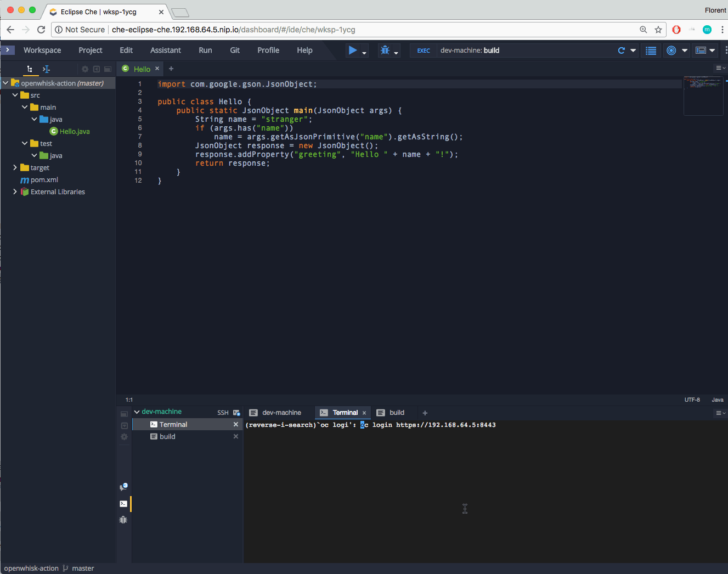
Task: Open the Assistant menu
Action: [x=165, y=50]
